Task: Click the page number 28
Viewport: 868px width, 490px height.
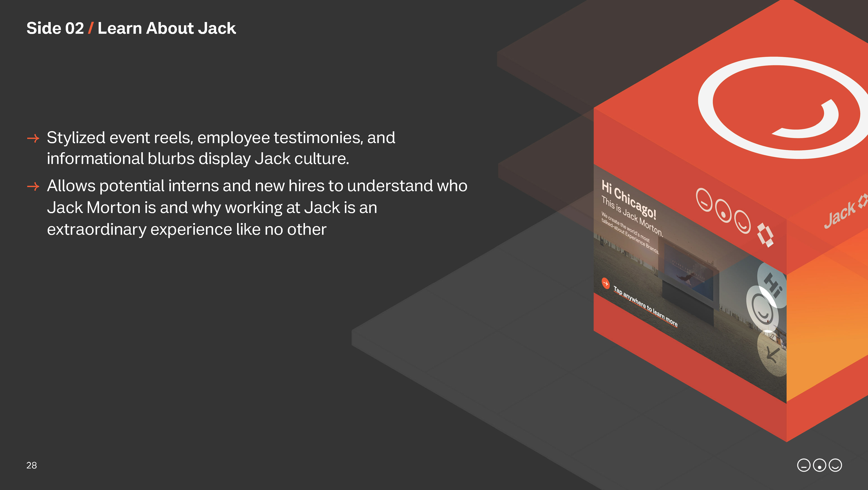Action: 31,465
